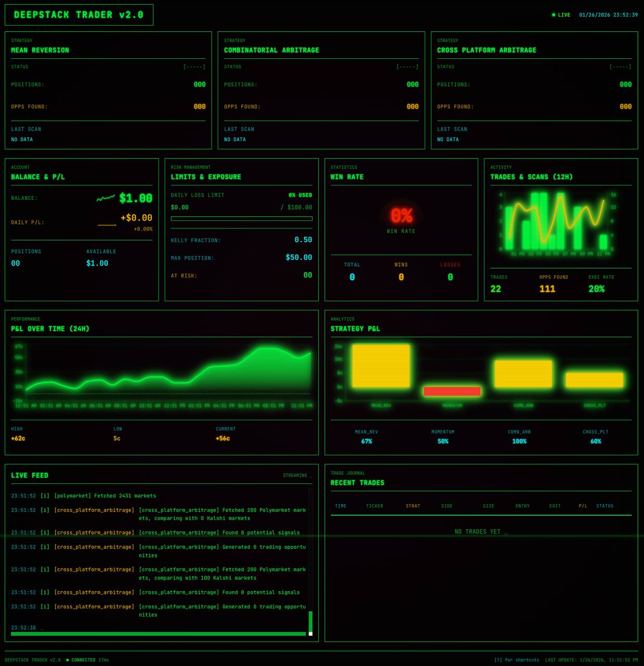Click the red 0% win rate gauge
644x666 pixels.
click(401, 215)
